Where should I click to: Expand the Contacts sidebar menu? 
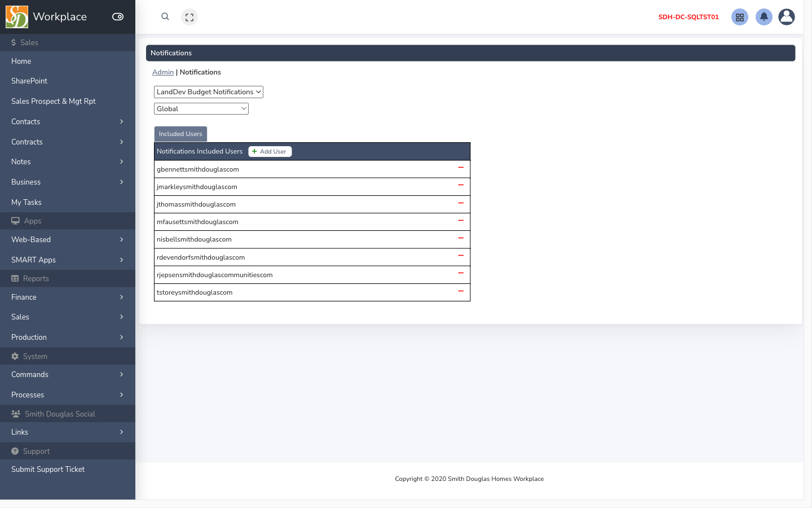pyautogui.click(x=68, y=121)
